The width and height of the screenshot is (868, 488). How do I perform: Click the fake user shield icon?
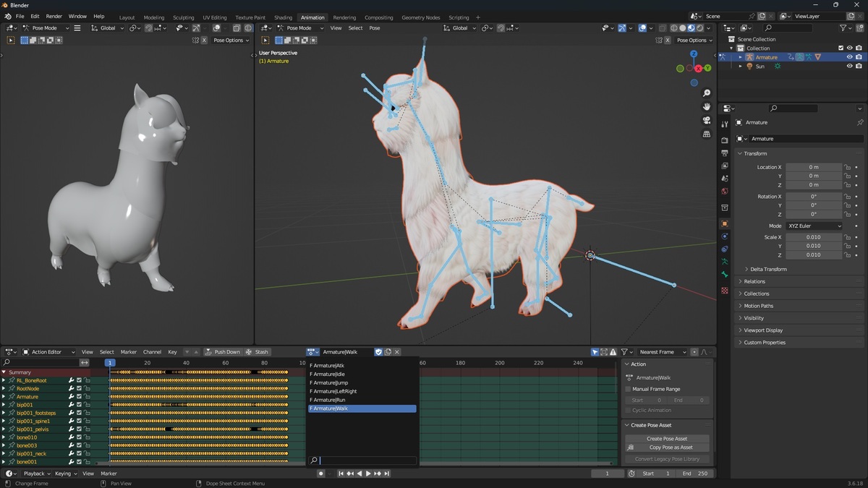(378, 352)
